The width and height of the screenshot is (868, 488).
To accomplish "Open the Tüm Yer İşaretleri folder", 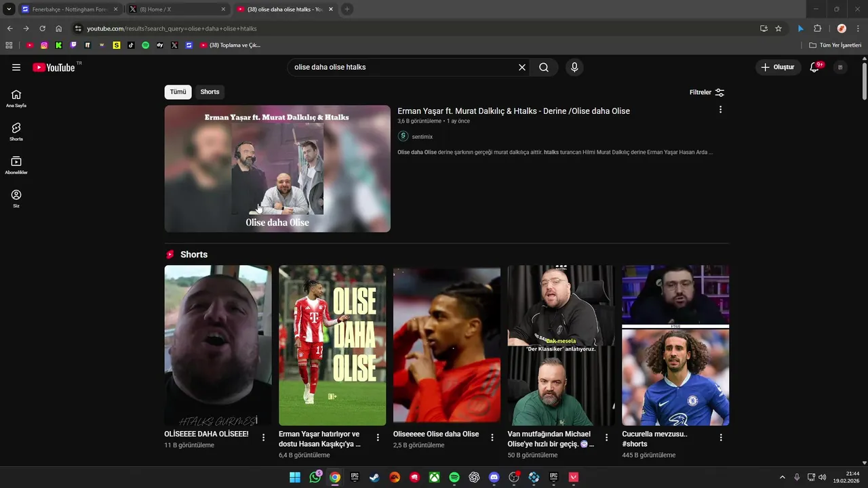I will (x=835, y=45).
